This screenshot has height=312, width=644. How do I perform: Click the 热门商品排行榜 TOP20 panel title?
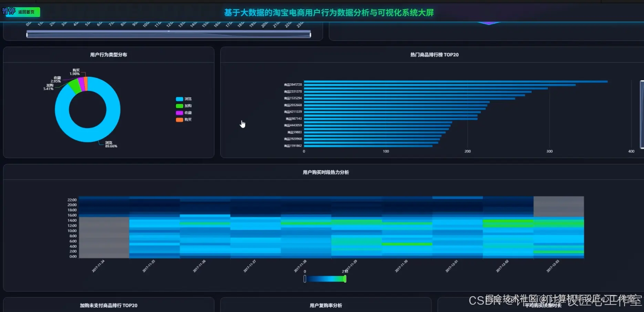[x=434, y=55]
